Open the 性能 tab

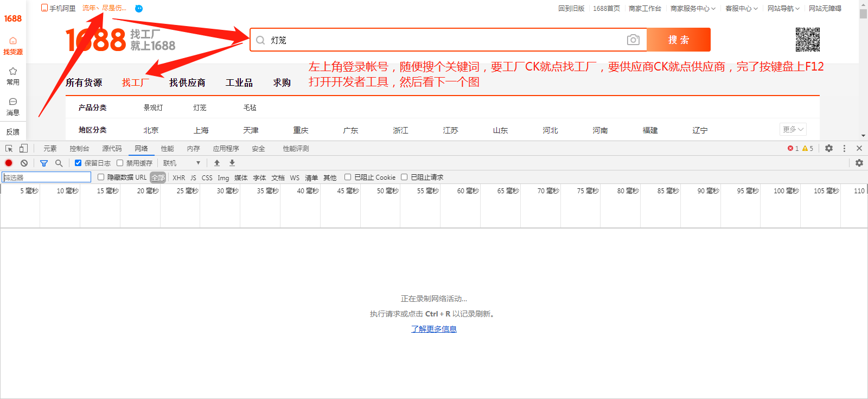pyautogui.click(x=167, y=148)
